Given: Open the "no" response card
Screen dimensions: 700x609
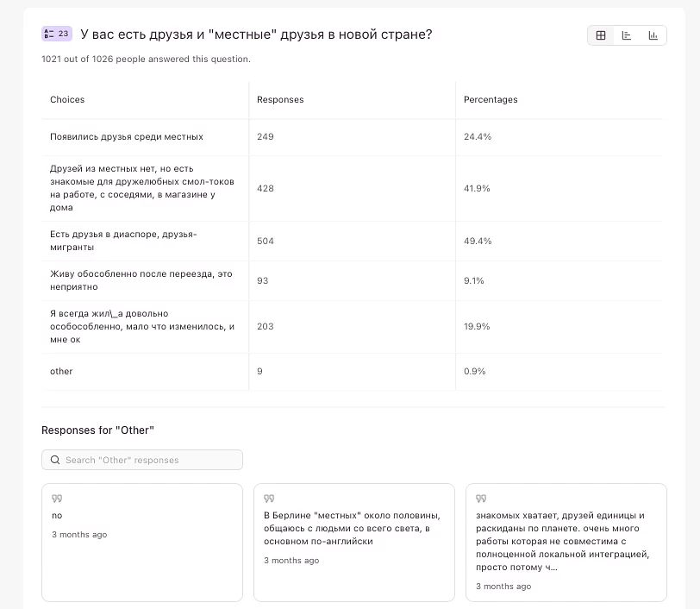Looking at the screenshot, I should (x=142, y=543).
